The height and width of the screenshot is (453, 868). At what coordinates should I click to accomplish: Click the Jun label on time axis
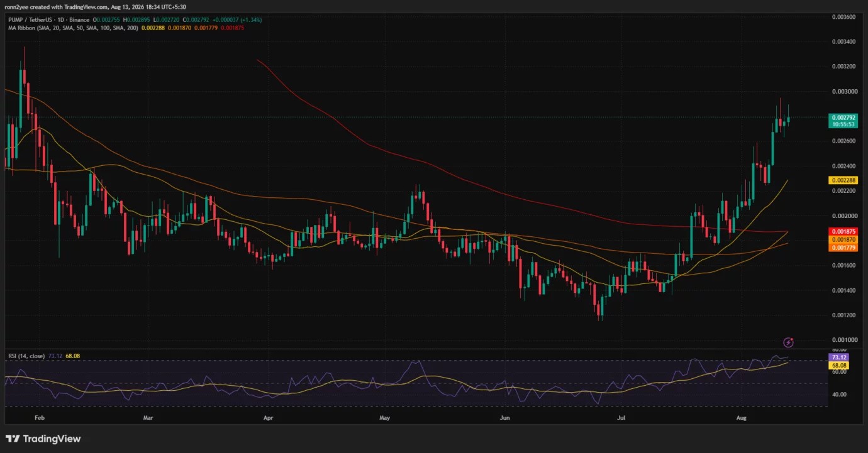pos(504,417)
